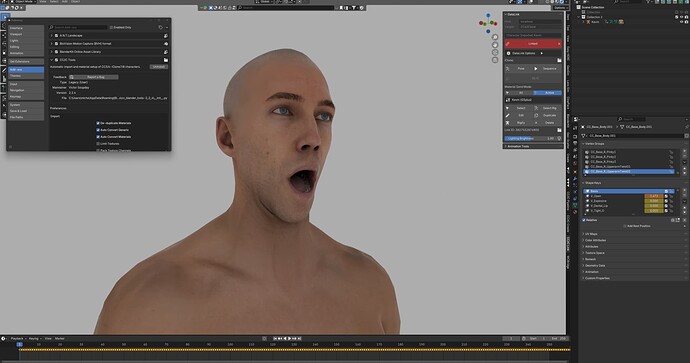Hide the Kevin object with its eye icon

(x=682, y=22)
